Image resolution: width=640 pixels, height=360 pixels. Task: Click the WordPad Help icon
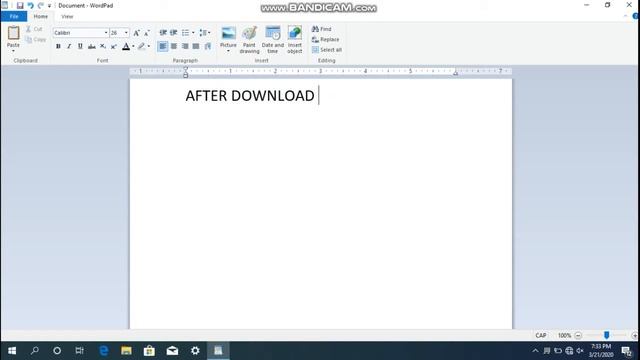pos(636,16)
